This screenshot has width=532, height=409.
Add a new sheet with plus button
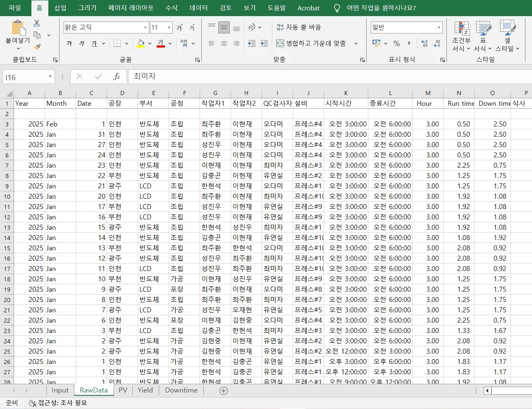[224, 390]
